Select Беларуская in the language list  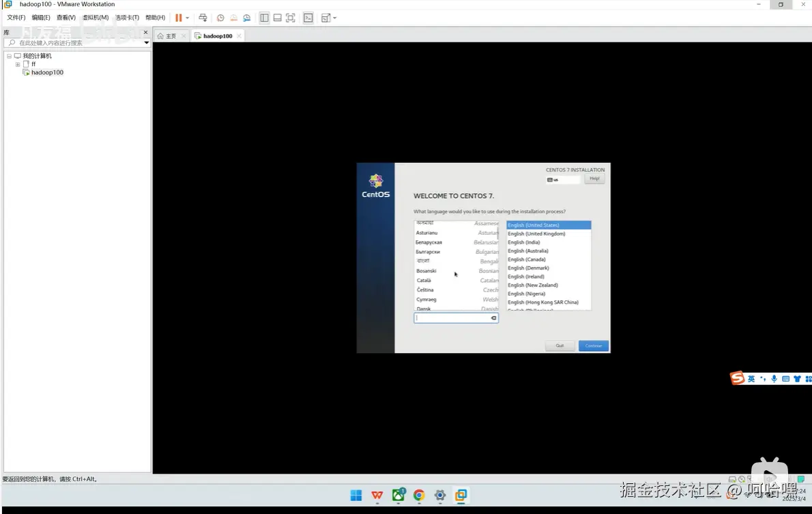tap(456, 242)
